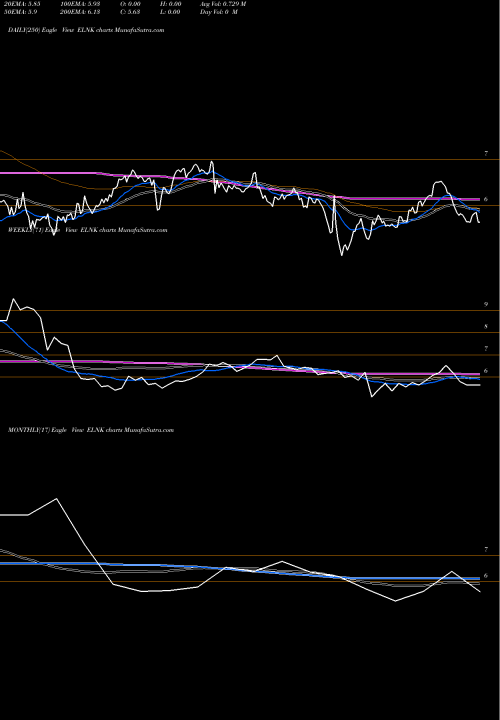Select the Day Vol: 0 M text
The width and height of the screenshot is (500, 720).
tap(219, 12)
